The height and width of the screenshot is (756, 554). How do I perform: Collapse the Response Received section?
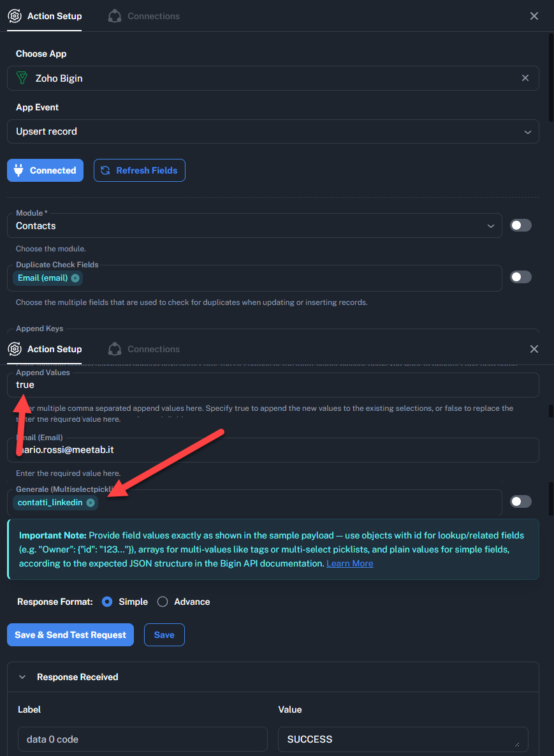point(22,677)
